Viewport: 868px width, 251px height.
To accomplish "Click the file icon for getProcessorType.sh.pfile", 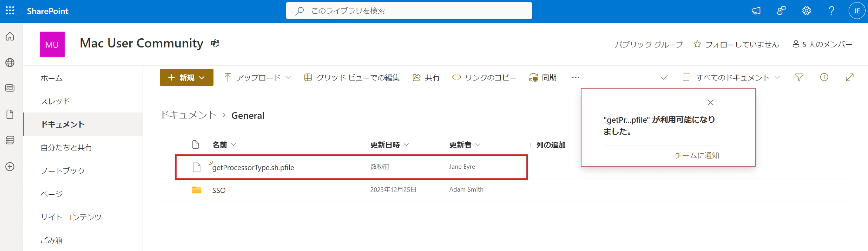I will (197, 167).
